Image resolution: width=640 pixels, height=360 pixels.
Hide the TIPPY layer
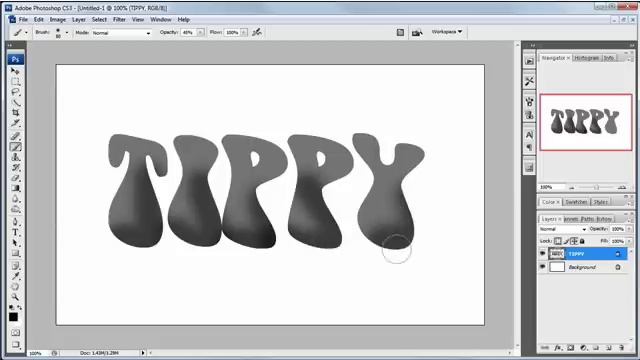pyautogui.click(x=542, y=254)
